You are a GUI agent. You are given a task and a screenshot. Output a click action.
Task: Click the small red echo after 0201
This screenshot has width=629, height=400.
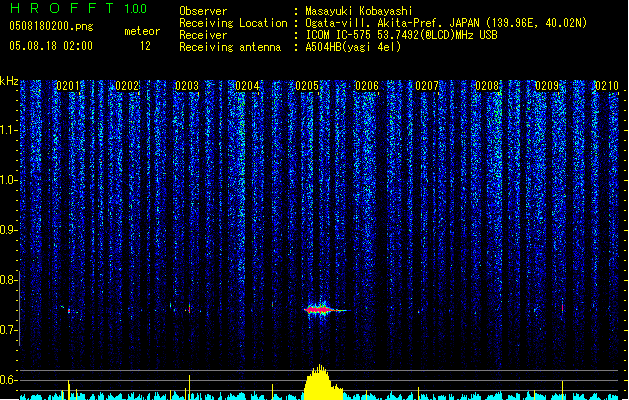[x=69, y=311]
